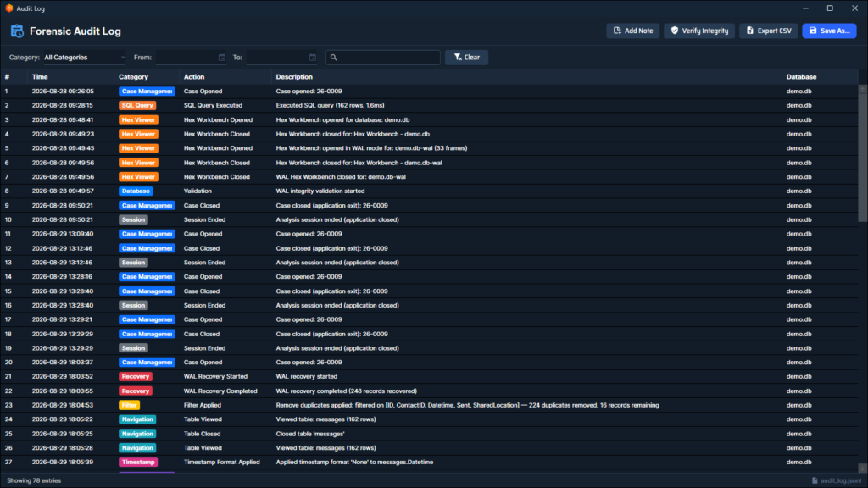The height and width of the screenshot is (488, 868).
Task: Click 'Timestamp Format Applied' action cell
Action: (221, 462)
